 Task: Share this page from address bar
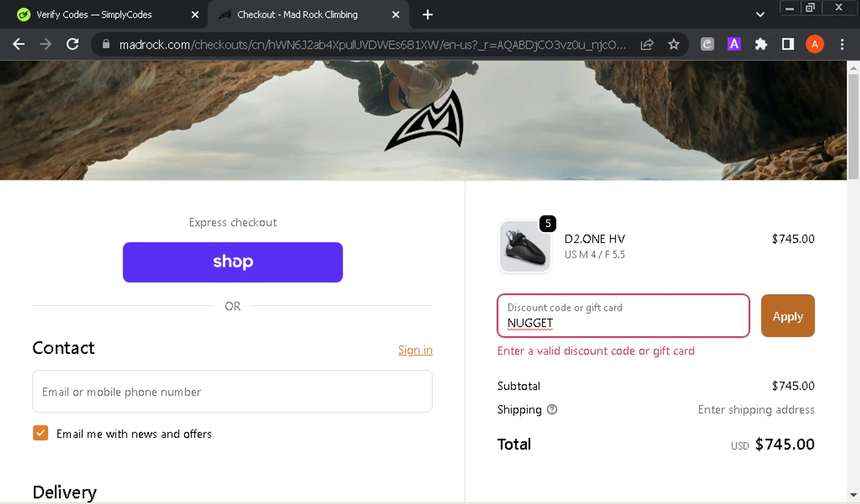coord(647,44)
